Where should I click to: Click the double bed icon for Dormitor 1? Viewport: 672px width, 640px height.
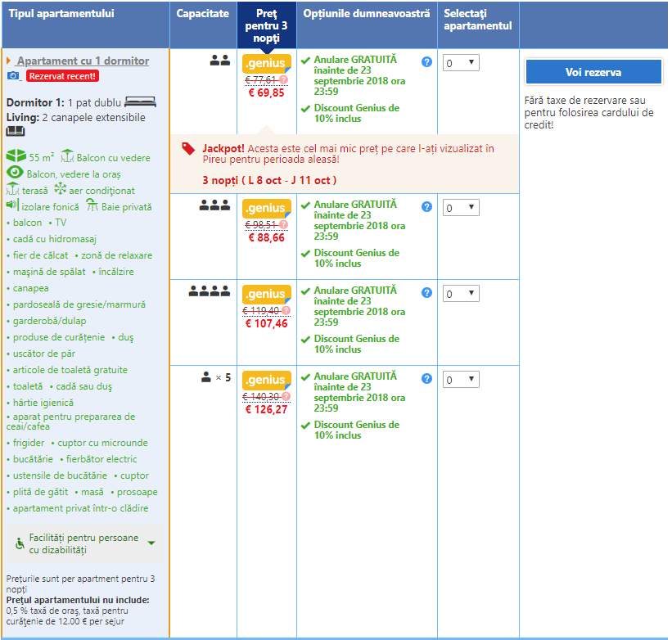(x=140, y=102)
